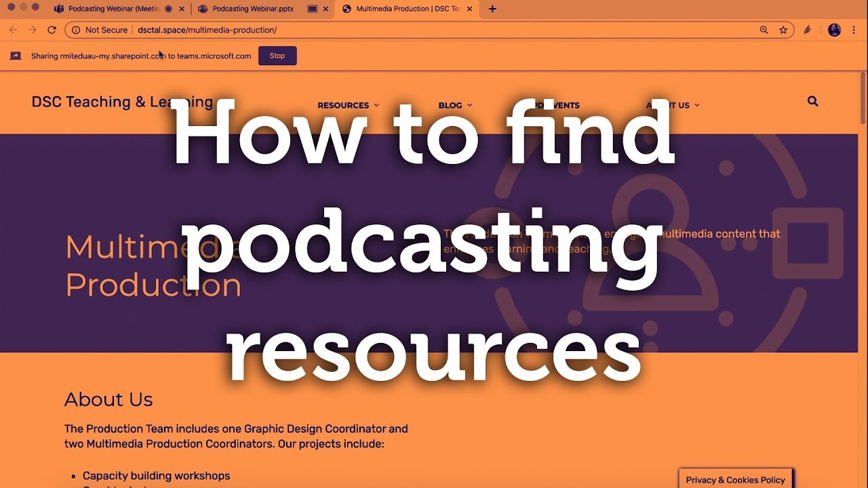
Task: Click the screen share icon on the pptx tab
Action: tap(312, 9)
